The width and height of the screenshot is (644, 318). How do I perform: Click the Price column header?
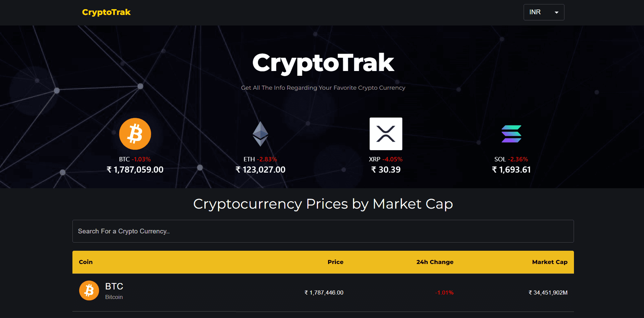coord(335,262)
